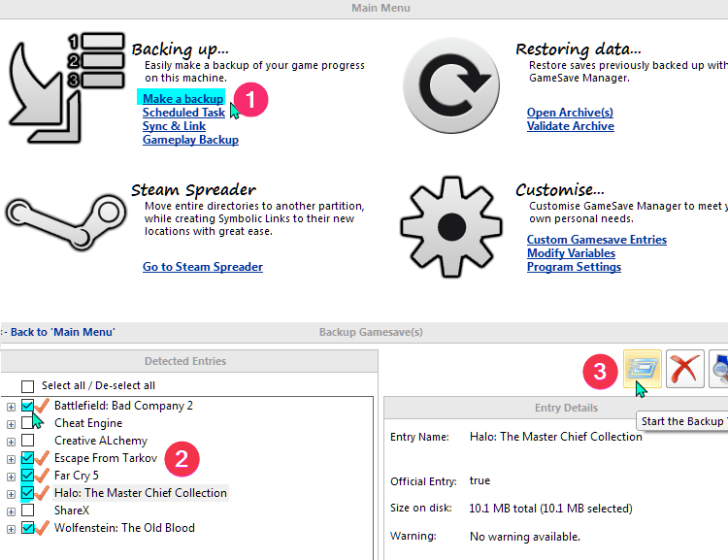Open the Make a backup link
This screenshot has width=728, height=560.
point(182,99)
